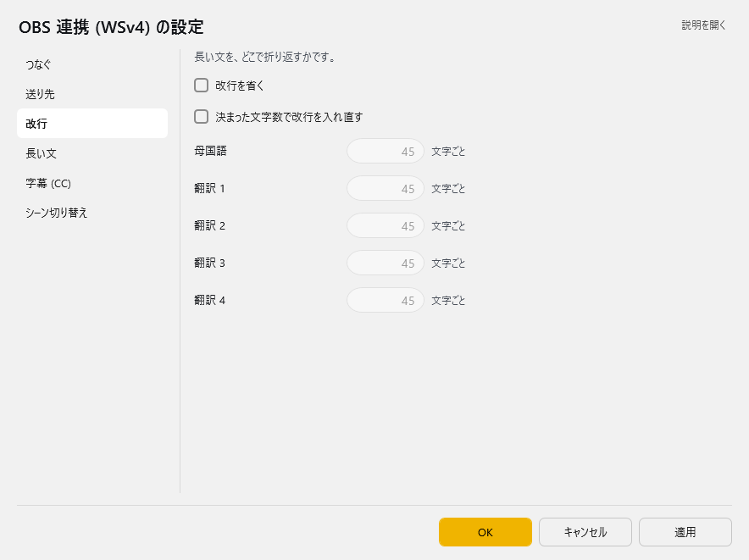
Task: Open the つなぐ settings section
Action: click(92, 64)
